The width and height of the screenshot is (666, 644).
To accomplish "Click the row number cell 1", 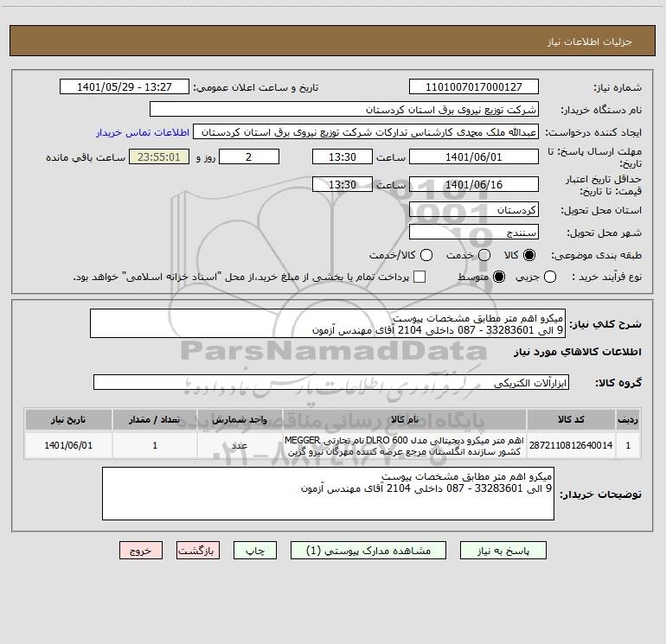I will (x=628, y=445).
